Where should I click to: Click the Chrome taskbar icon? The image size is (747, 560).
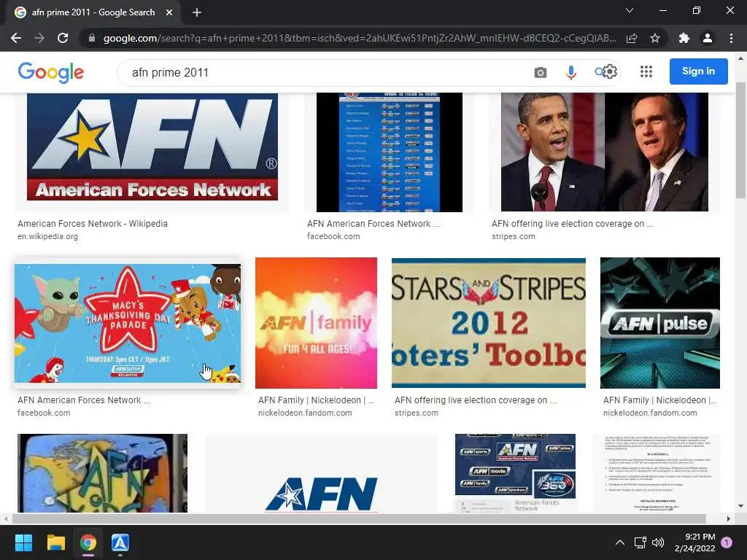[88, 542]
